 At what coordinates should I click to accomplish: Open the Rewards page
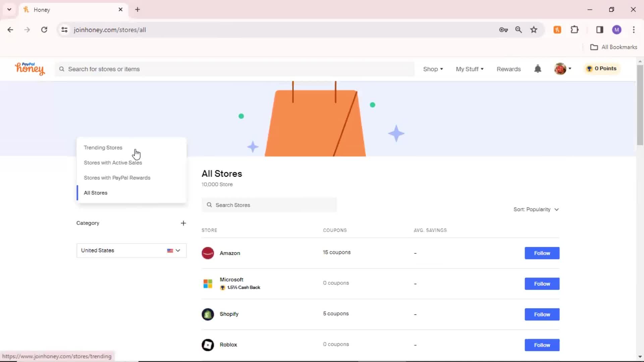point(508,69)
